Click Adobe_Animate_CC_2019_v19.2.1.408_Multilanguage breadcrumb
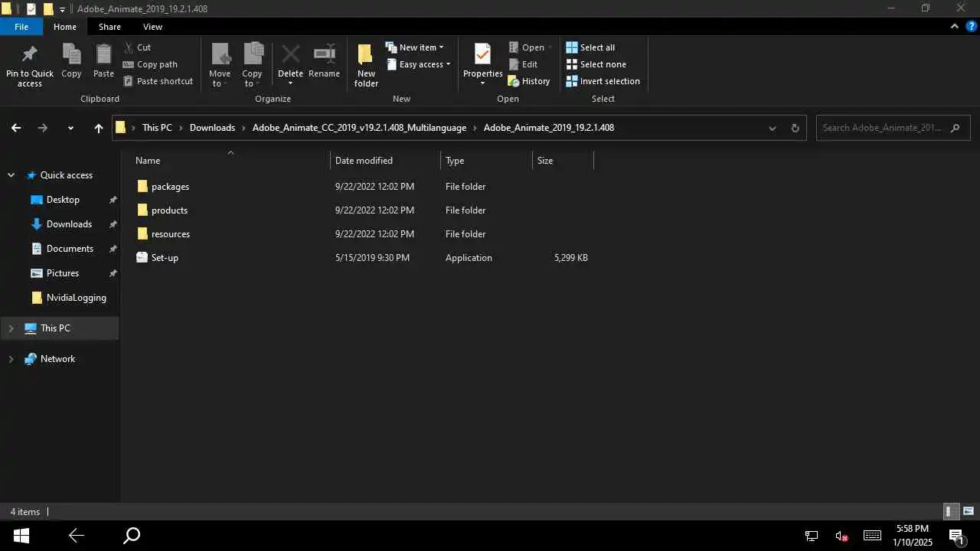Screen dimensions: 980x551 359,128
